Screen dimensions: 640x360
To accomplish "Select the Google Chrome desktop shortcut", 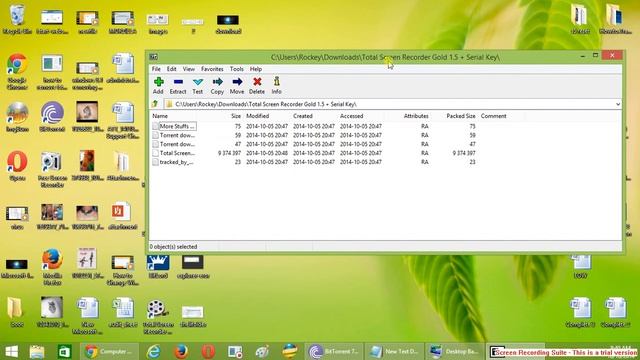I will 17,71.
